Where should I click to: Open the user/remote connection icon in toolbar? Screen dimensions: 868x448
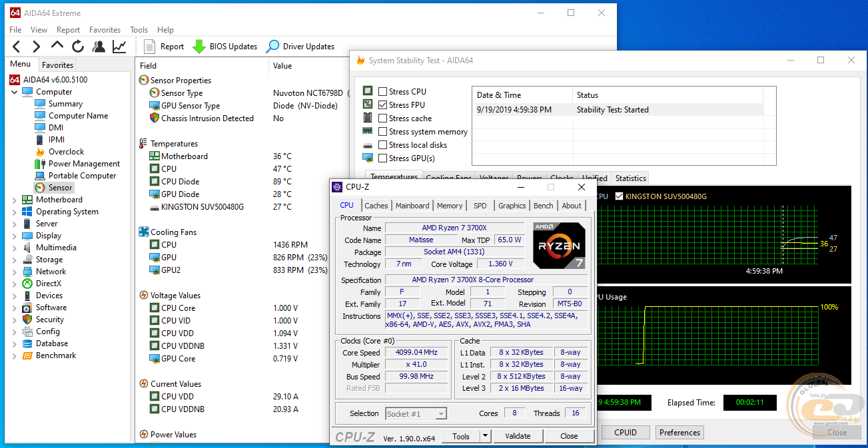coord(99,47)
